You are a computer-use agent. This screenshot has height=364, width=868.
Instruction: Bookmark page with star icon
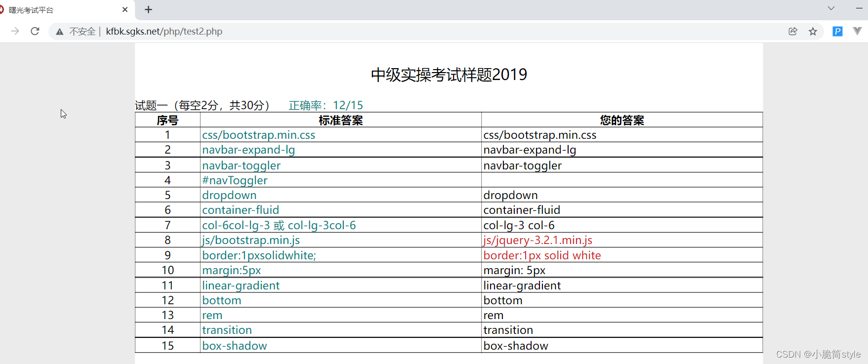[813, 32]
